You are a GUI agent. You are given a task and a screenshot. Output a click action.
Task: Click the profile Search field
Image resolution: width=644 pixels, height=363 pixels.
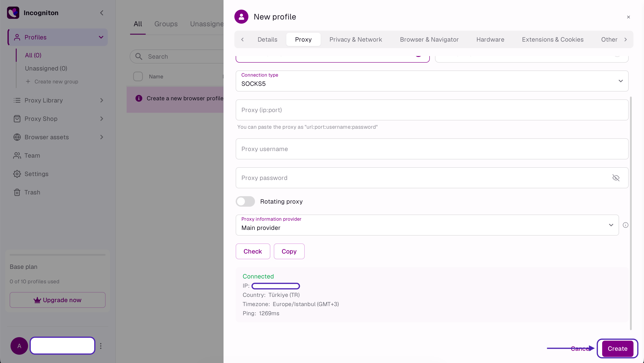coord(177,56)
